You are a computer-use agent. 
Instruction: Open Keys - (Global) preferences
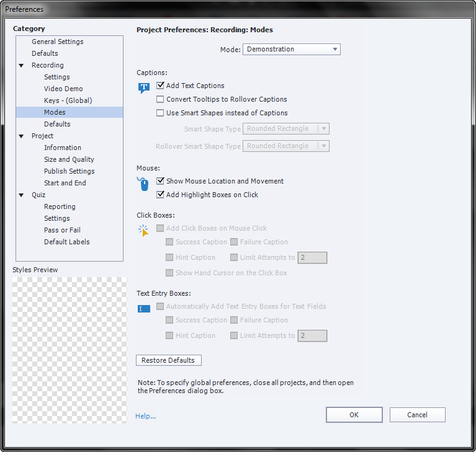point(68,100)
